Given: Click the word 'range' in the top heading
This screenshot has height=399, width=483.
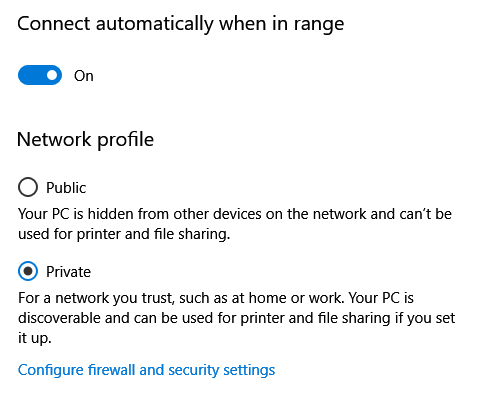Looking at the screenshot, I should click(319, 25).
